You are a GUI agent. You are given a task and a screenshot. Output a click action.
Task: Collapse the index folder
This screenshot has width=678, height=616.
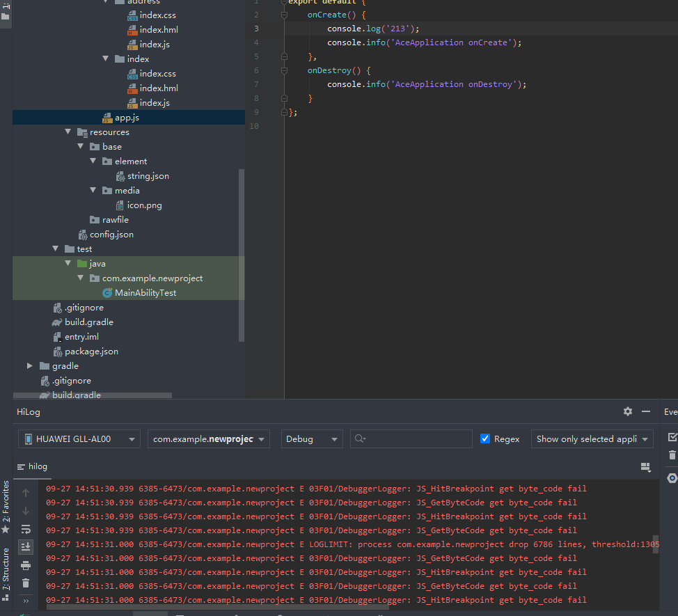click(106, 58)
